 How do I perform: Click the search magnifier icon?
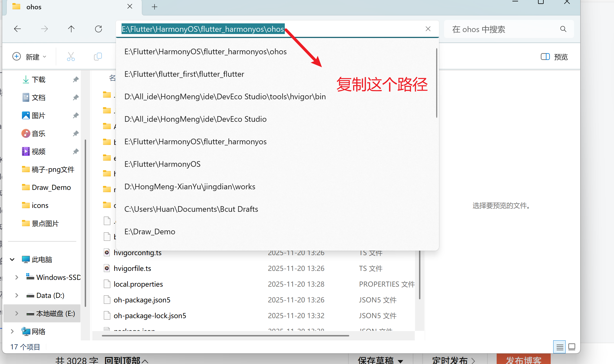[563, 29]
